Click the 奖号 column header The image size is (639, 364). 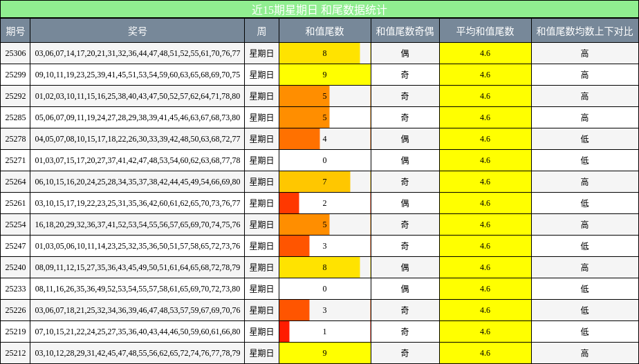137,31
